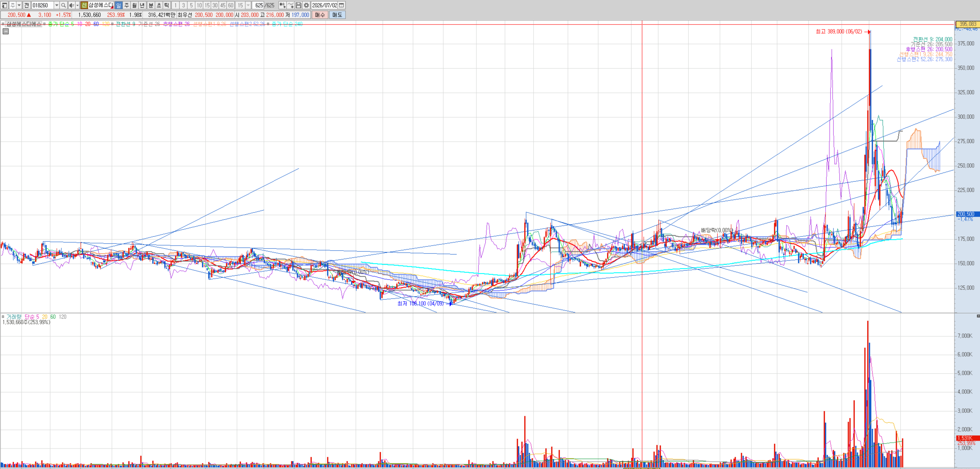Image resolution: width=980 pixels, height=469 pixels.
Task: Click the small square marker before 전환선 legend
Action: point(112,24)
